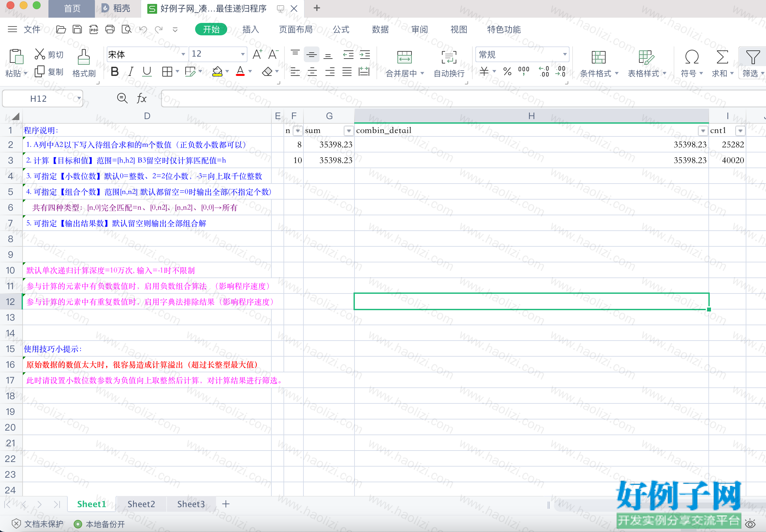Open the number format dropdown
Screen dimensions: 766x532
[x=565, y=54]
